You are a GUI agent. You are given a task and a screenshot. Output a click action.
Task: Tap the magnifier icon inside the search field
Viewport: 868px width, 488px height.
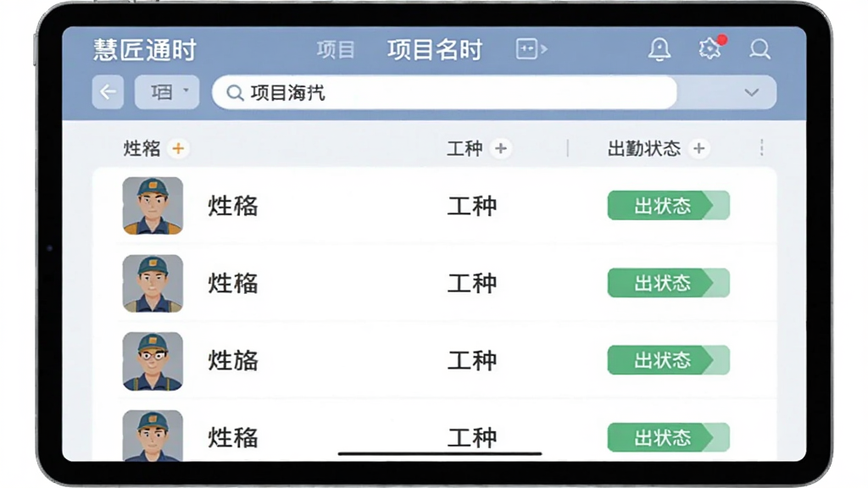pyautogui.click(x=235, y=93)
